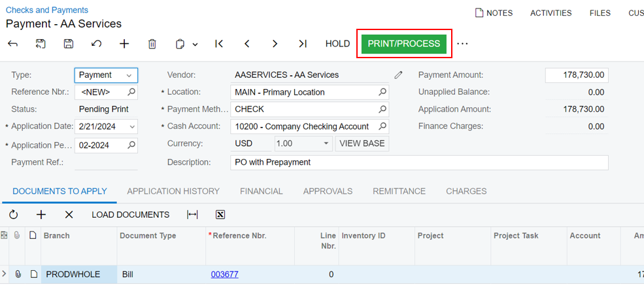Go to the first record

coord(219,44)
